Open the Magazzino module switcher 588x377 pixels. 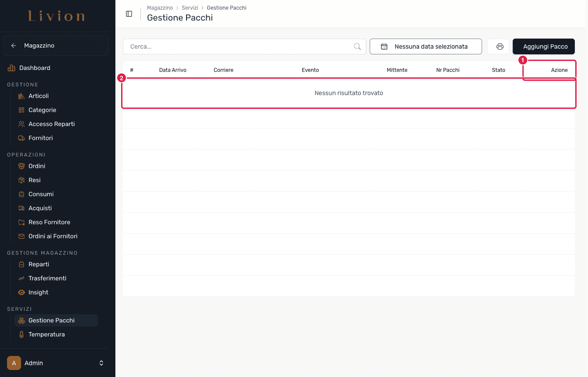56,46
